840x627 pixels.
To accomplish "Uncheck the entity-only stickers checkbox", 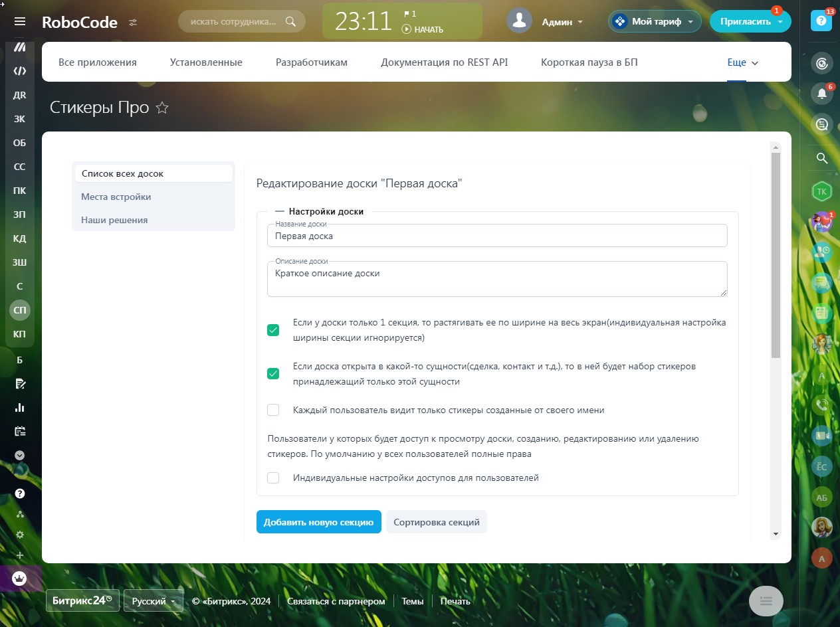I will click(273, 374).
